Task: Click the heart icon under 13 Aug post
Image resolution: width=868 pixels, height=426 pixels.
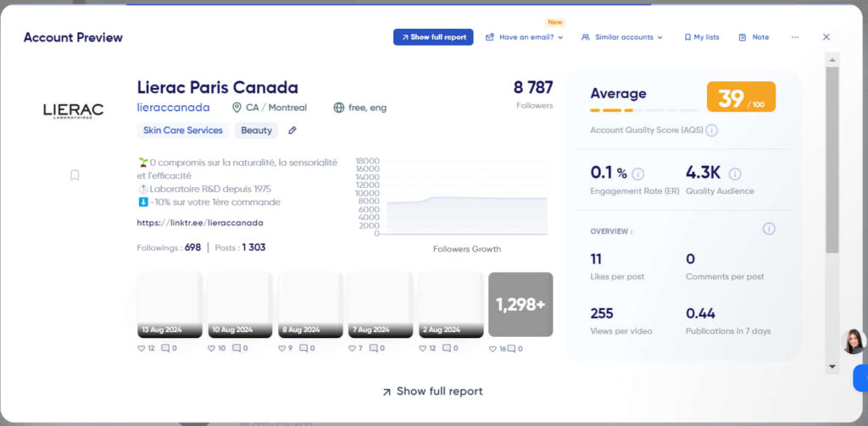Action: (x=142, y=349)
